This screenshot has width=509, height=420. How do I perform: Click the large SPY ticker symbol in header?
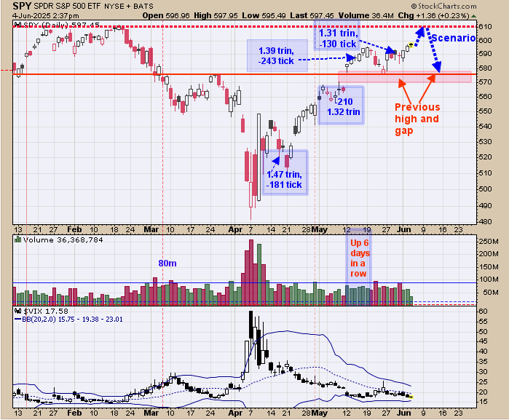pos(22,6)
